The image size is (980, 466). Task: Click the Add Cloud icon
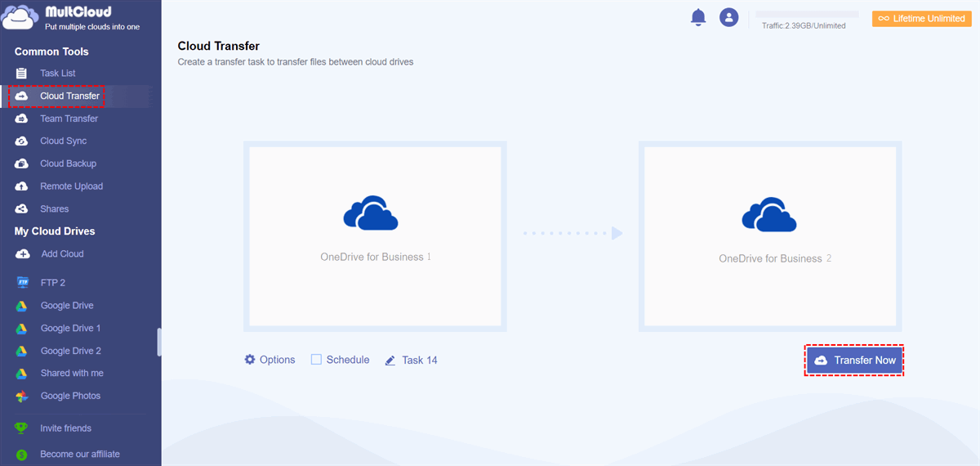click(x=23, y=254)
